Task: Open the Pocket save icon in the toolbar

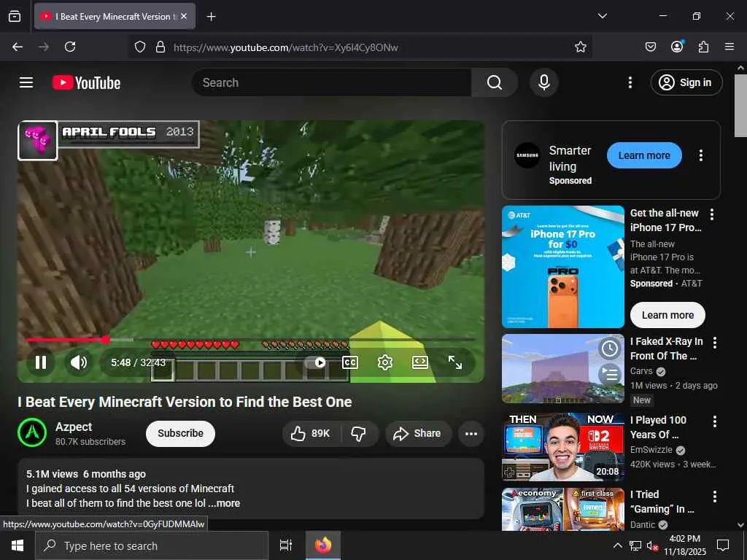Action: tap(650, 47)
